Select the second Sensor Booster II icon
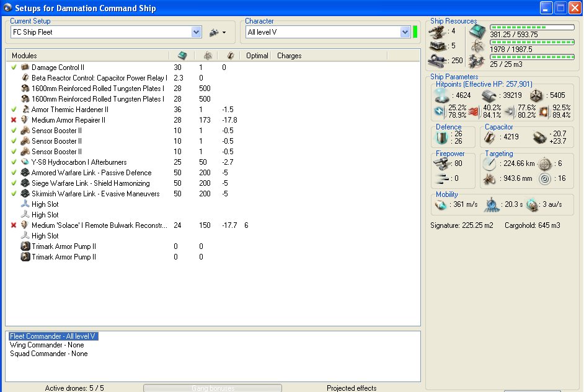The width and height of the screenshot is (584, 392). [25, 141]
